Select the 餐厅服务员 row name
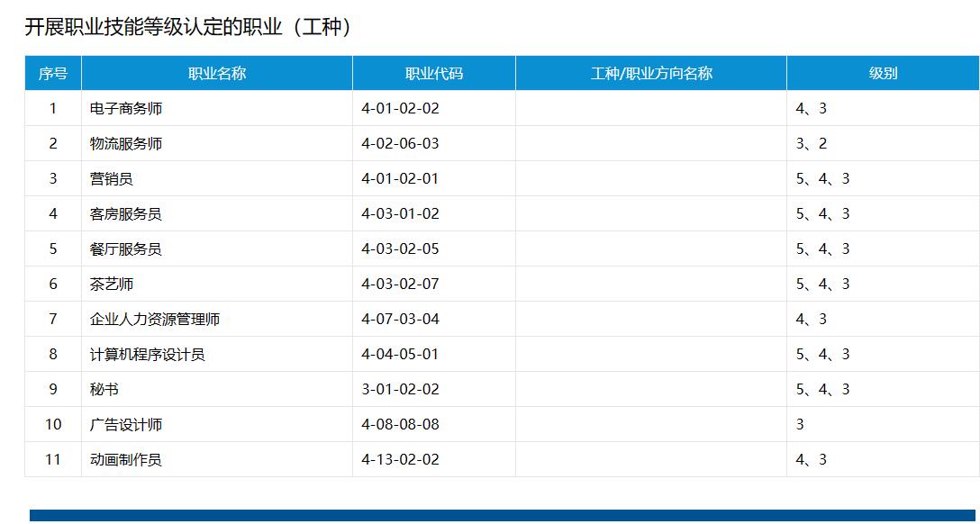This screenshot has width=980, height=524. tap(126, 249)
